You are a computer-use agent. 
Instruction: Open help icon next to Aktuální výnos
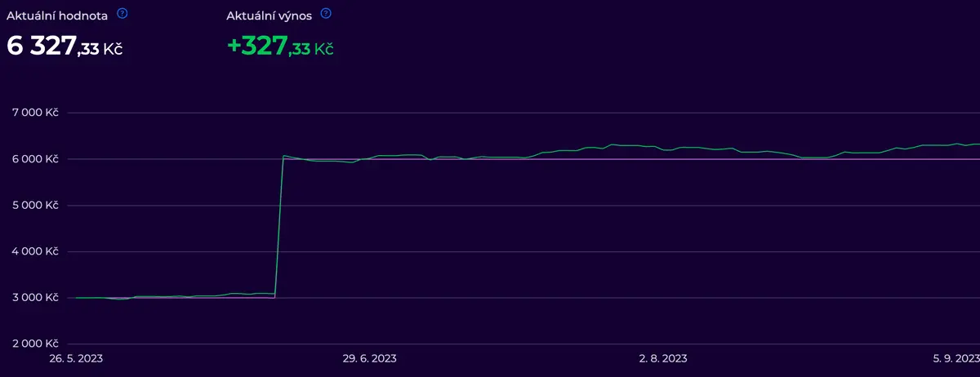coord(327,14)
